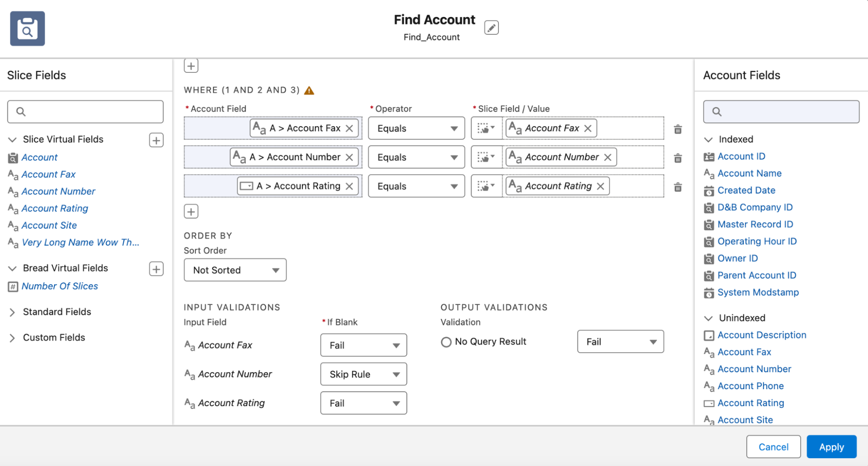The height and width of the screenshot is (466, 868).
Task: Remove Account Rating chip from Slice Value
Action: pos(600,186)
